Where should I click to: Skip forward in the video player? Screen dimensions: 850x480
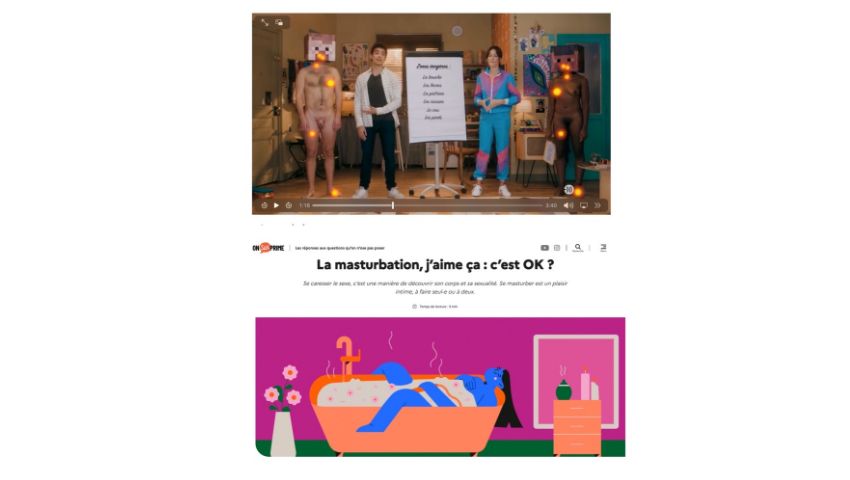pos(288,206)
